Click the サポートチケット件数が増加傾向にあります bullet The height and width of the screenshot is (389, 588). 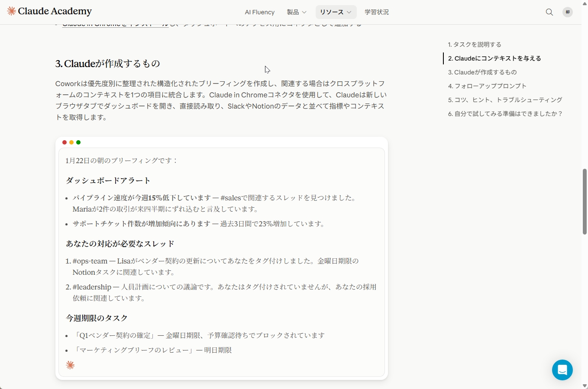199,224
